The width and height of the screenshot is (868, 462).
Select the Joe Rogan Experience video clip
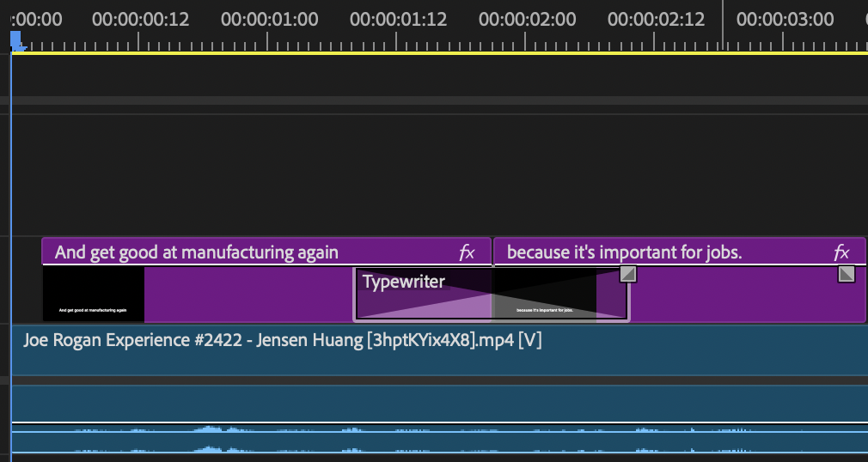tap(439, 350)
